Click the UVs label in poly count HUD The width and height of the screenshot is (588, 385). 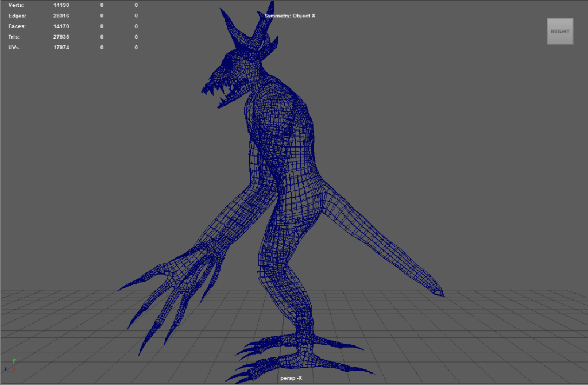click(x=14, y=48)
